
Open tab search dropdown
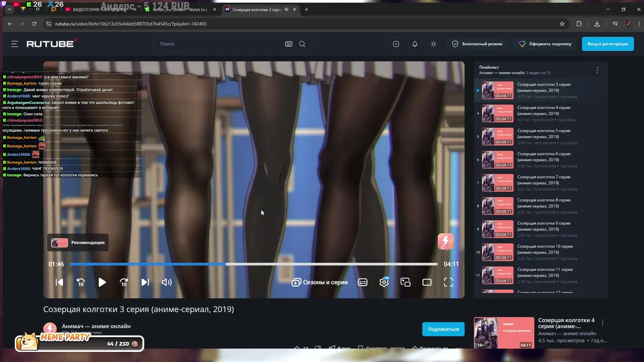click(9, 10)
